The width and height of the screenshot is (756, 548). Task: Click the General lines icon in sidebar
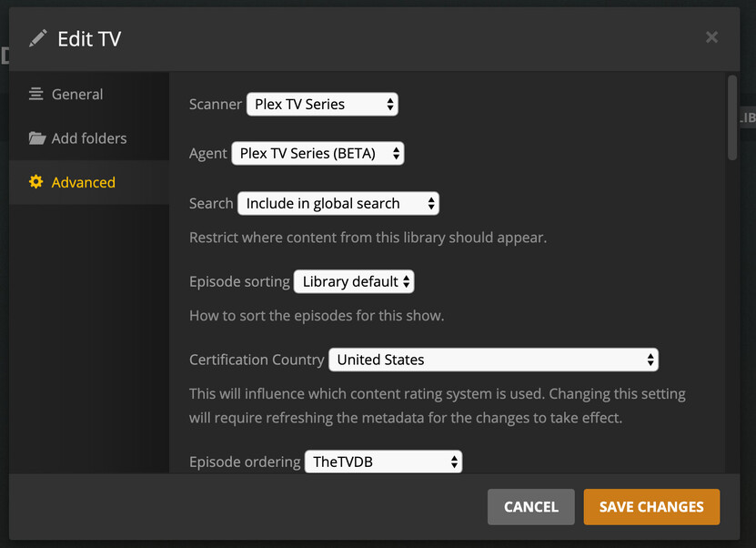click(x=35, y=94)
